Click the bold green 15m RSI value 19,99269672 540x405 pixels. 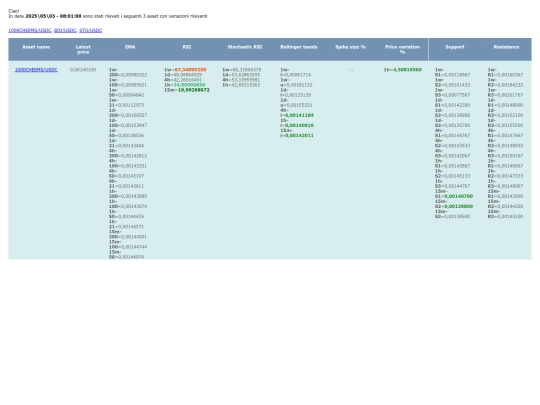point(194,90)
